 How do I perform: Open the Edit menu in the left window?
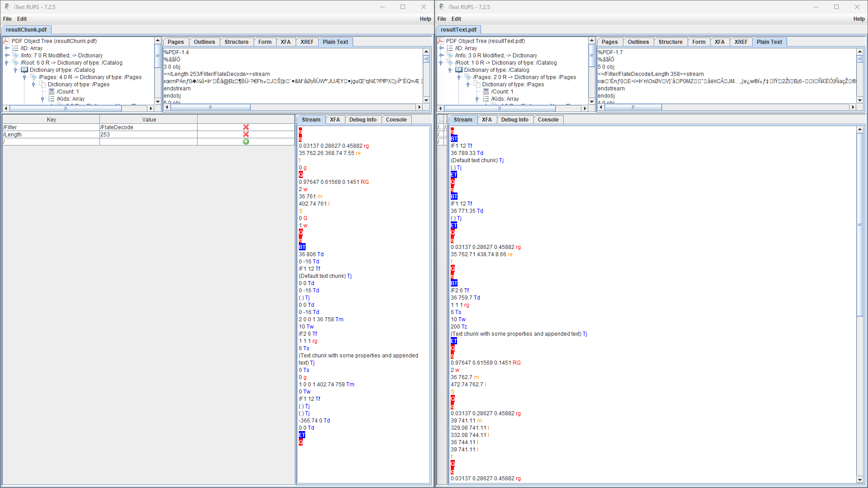(22, 19)
